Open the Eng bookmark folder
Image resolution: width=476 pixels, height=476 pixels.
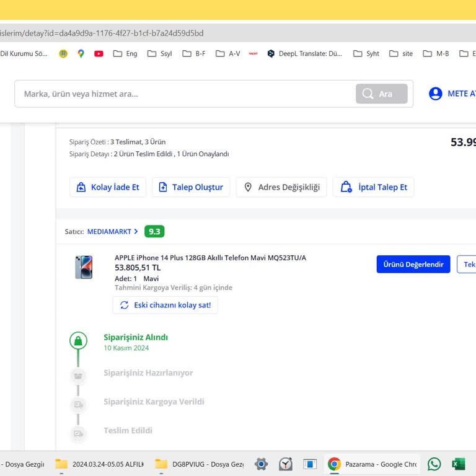coord(125,54)
